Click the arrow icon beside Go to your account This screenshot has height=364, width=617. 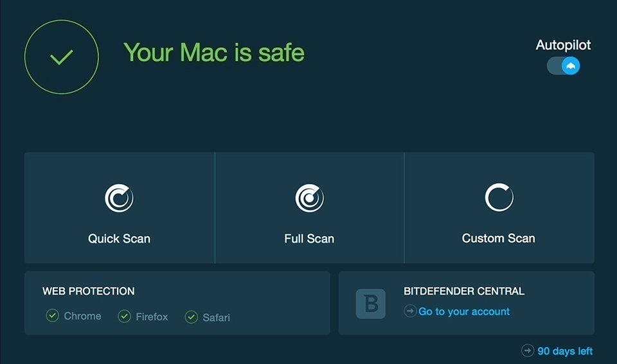pyautogui.click(x=410, y=311)
